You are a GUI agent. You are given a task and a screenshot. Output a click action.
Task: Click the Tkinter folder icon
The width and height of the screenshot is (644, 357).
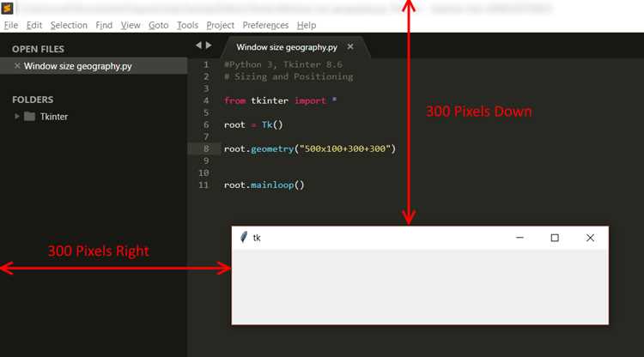[29, 117]
